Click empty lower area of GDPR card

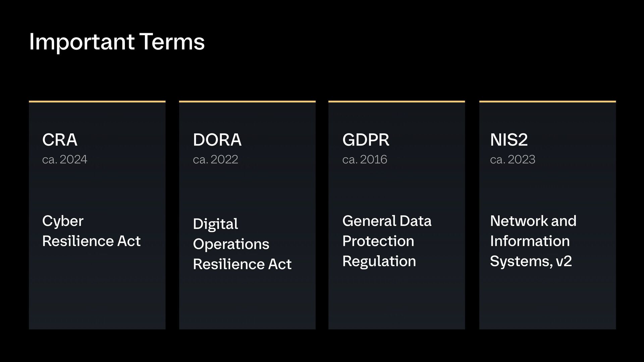[396, 302]
